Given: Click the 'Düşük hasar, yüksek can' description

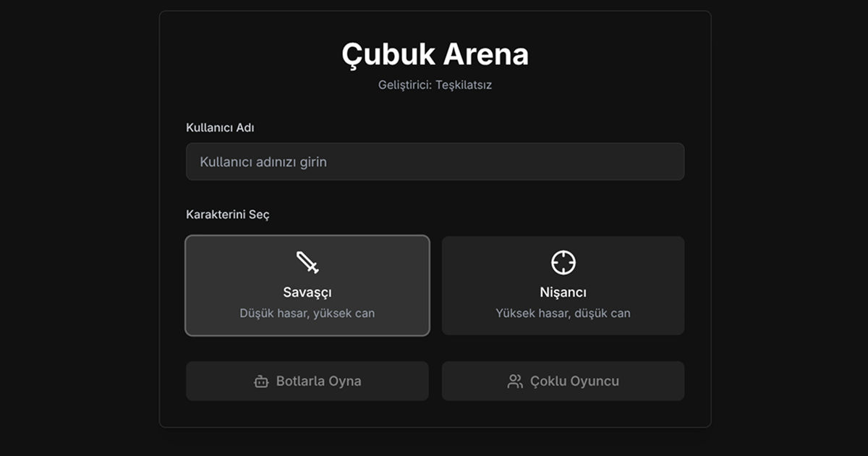Looking at the screenshot, I should 307,313.
